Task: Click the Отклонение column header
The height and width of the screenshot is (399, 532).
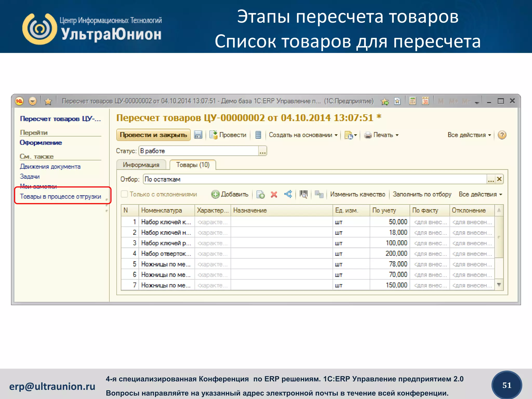Action: point(472,210)
